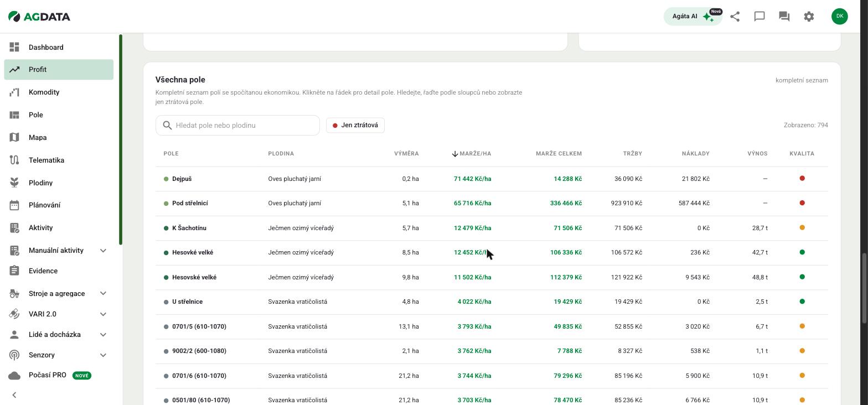
Task: Sort by Tržby column header
Action: pos(632,154)
